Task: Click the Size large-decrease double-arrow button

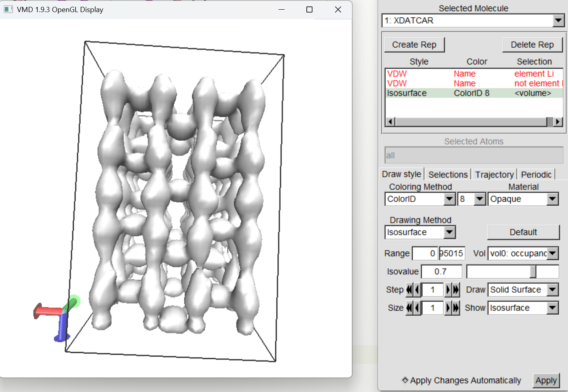Action: pyautogui.click(x=409, y=308)
